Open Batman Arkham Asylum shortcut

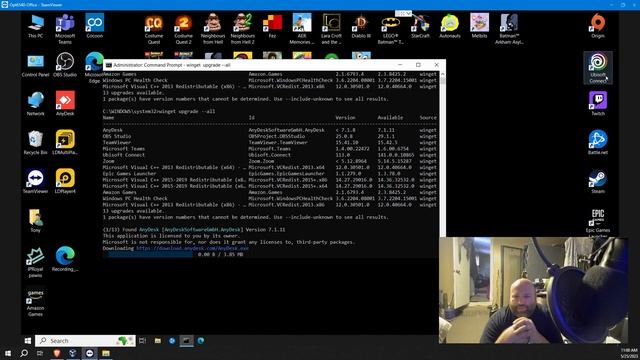coord(509,29)
